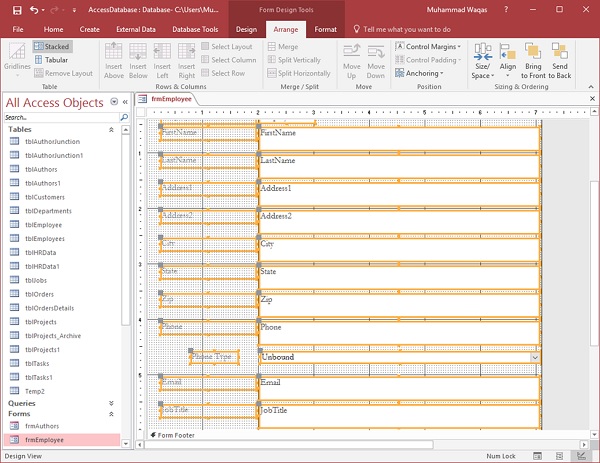Open the Size/Space menu
Image resolution: width=600 pixels, height=463 pixels.
point(482,61)
